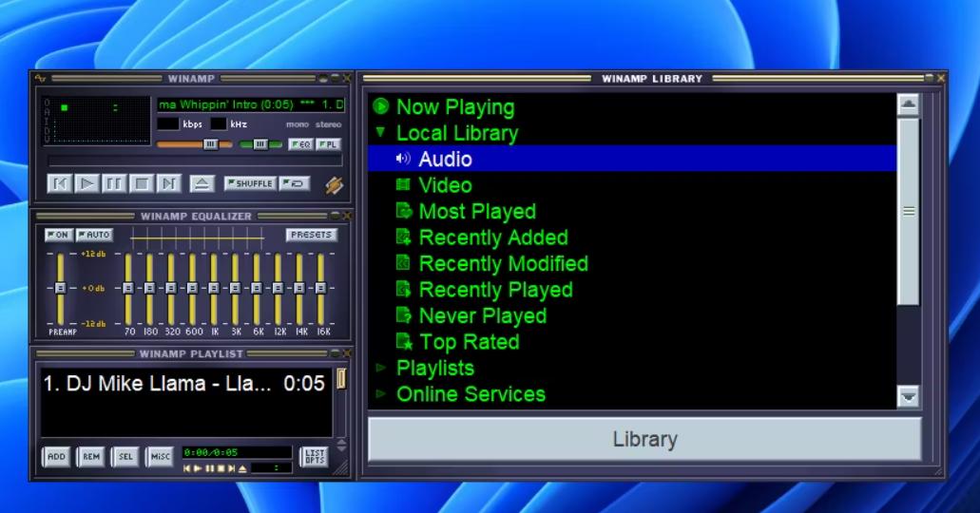980x513 pixels.
Task: Expand the Online Services tree node
Action: (x=380, y=393)
